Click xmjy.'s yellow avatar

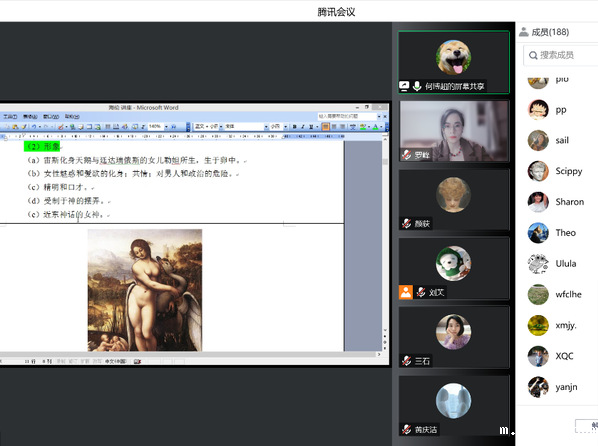click(x=538, y=325)
